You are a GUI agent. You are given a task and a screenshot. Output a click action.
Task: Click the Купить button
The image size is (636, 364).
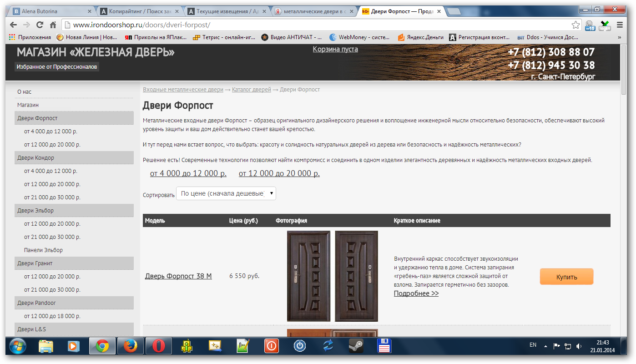(566, 277)
